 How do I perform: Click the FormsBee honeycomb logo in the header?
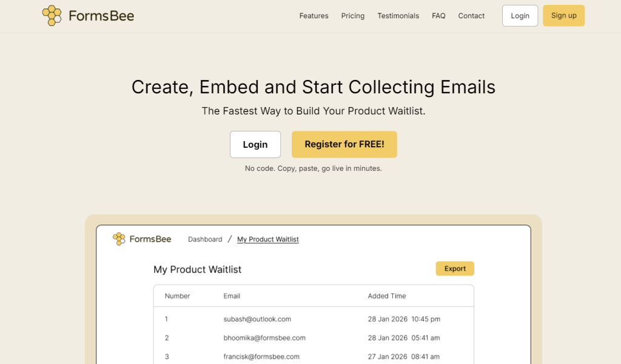pyautogui.click(x=52, y=15)
